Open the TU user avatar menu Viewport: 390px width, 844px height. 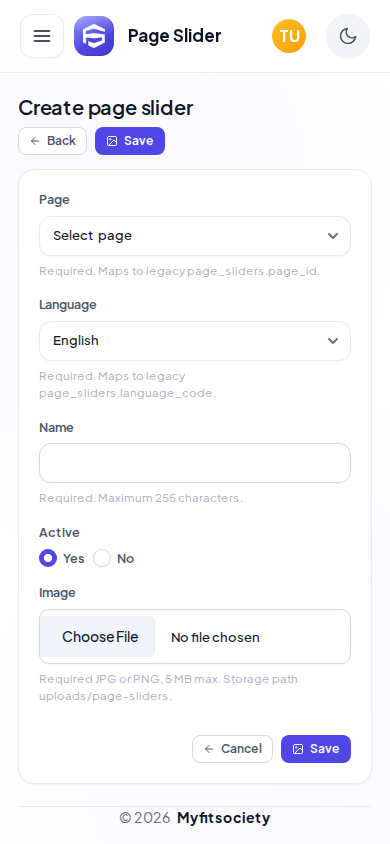tap(289, 36)
